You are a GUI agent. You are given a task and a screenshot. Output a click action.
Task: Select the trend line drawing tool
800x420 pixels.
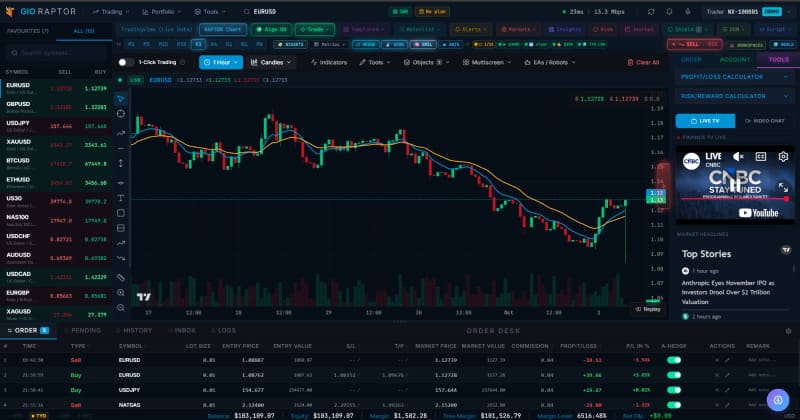point(121,133)
